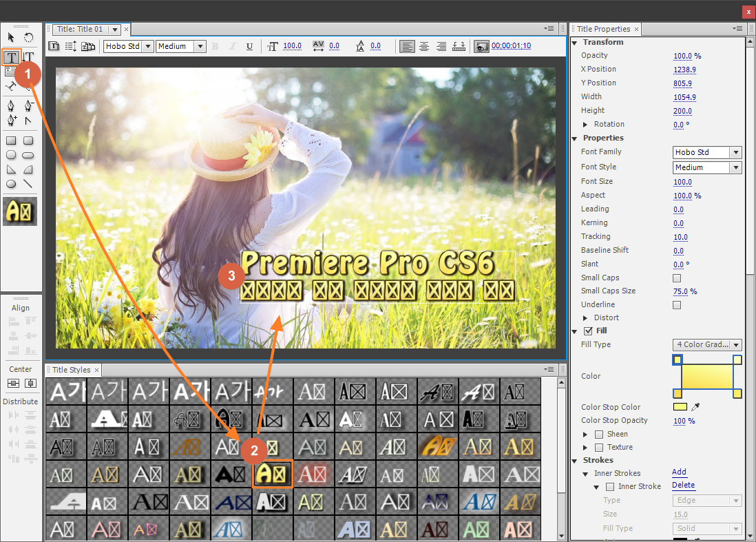Open the Title: Title 01 tab dropdown
The height and width of the screenshot is (542, 756).
(x=115, y=30)
